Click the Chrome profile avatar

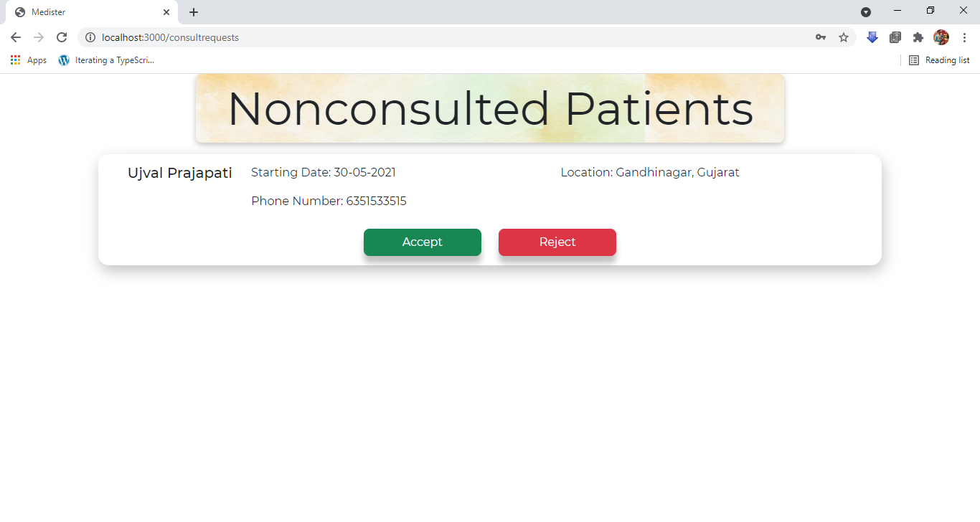[941, 37]
